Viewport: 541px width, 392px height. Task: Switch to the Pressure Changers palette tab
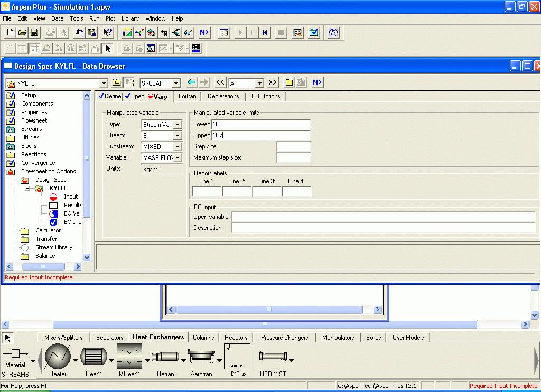tap(285, 338)
